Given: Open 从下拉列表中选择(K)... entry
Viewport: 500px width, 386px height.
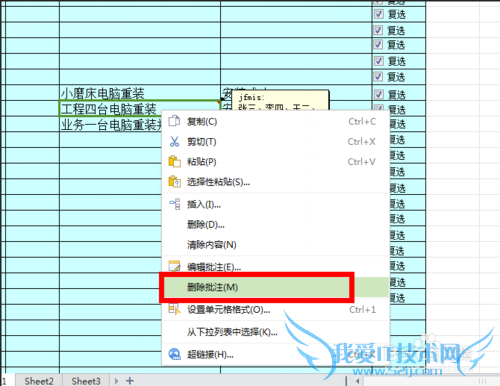Looking at the screenshot, I should point(276,332).
